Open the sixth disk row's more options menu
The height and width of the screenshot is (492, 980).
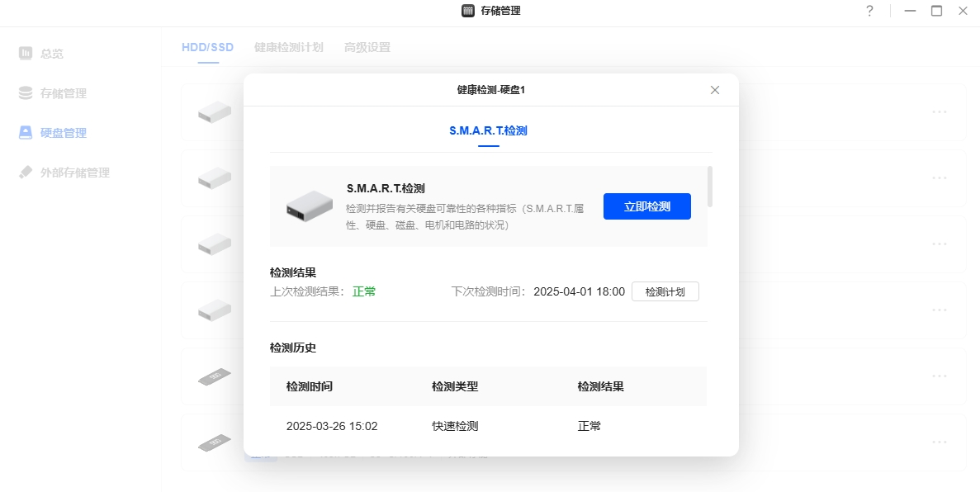(940, 442)
